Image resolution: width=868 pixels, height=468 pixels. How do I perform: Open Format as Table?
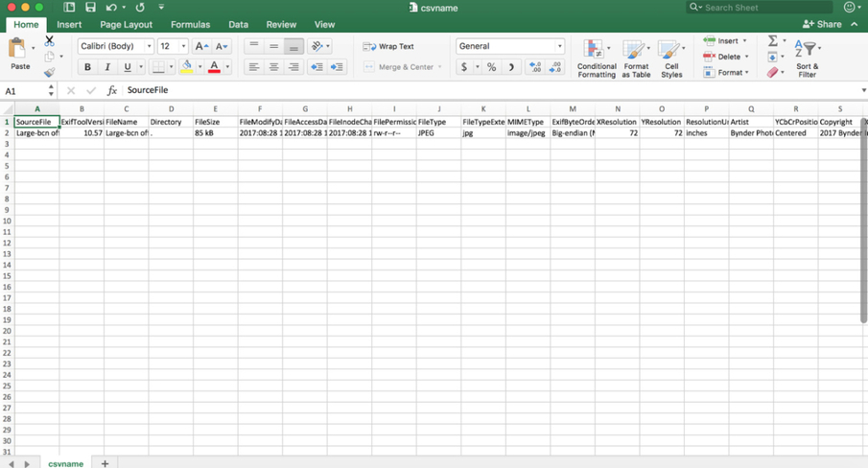636,58
